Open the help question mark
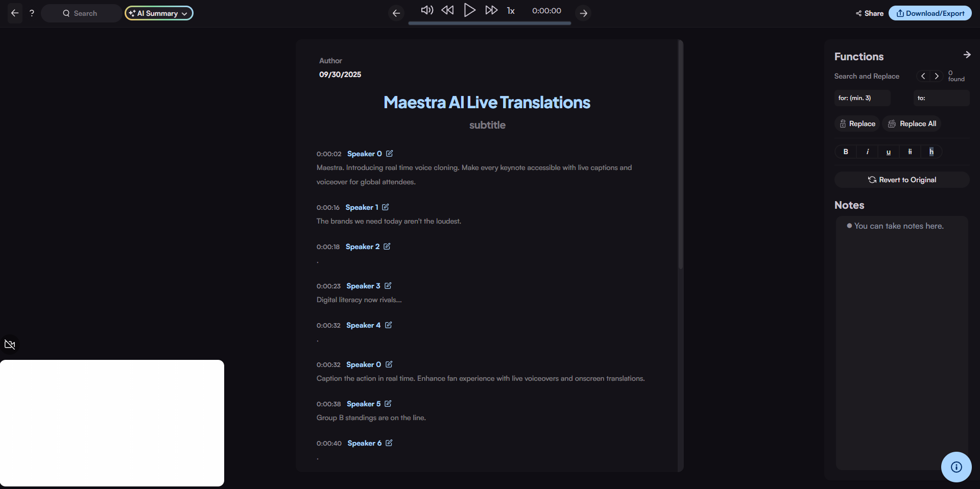 pos(32,13)
